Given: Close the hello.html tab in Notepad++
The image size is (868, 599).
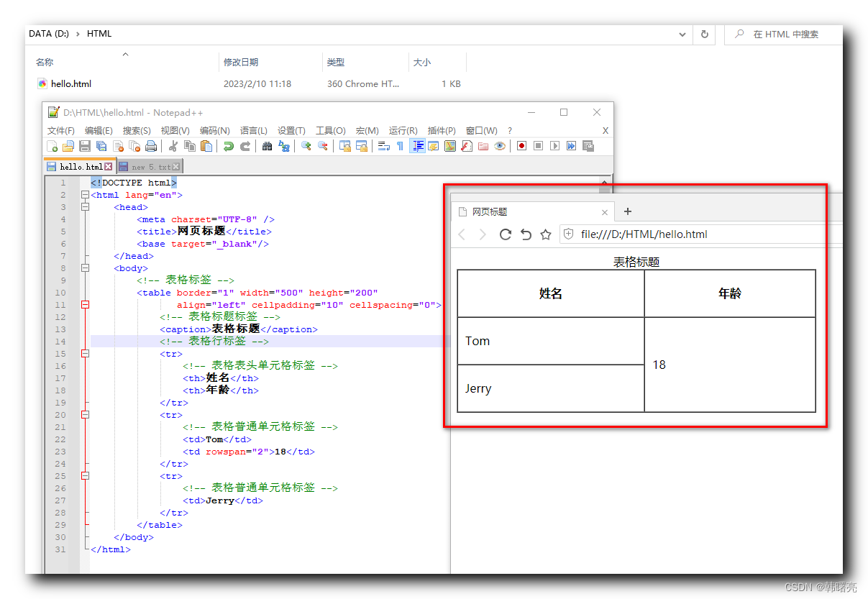Looking at the screenshot, I should (109, 167).
